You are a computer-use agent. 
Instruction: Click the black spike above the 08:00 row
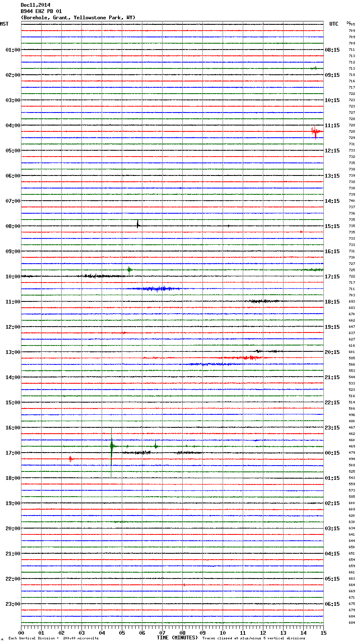click(138, 224)
